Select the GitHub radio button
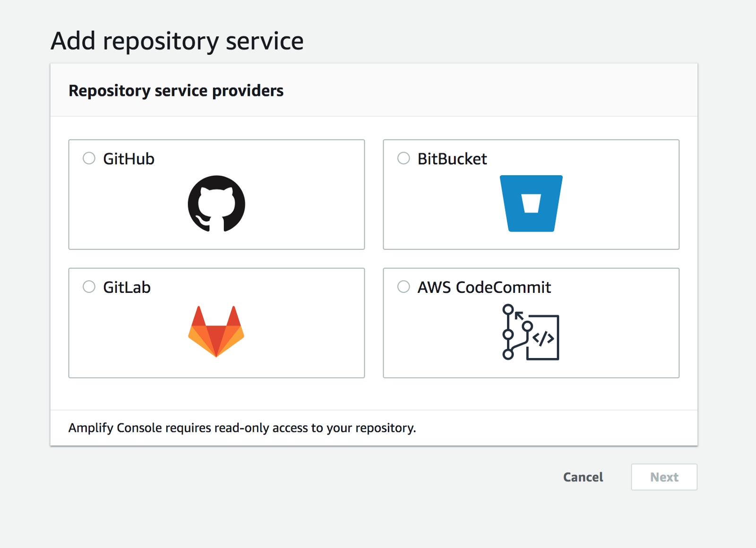Viewport: 756px width, 548px height. (x=89, y=158)
